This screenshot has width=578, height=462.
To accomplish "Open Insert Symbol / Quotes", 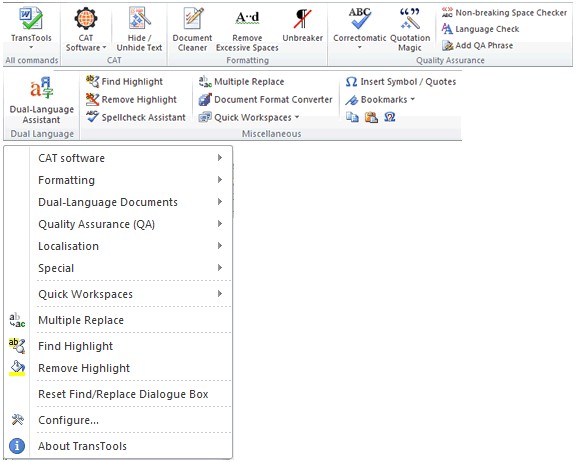I will tap(401, 81).
